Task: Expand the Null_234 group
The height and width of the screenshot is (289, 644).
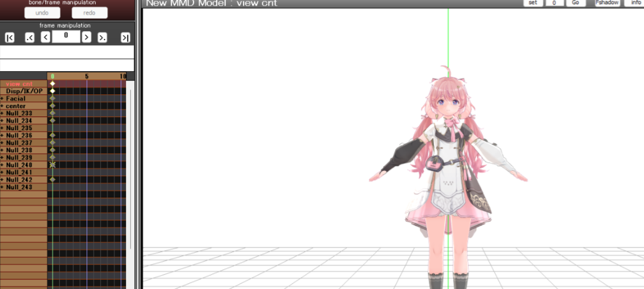Action: (2, 121)
